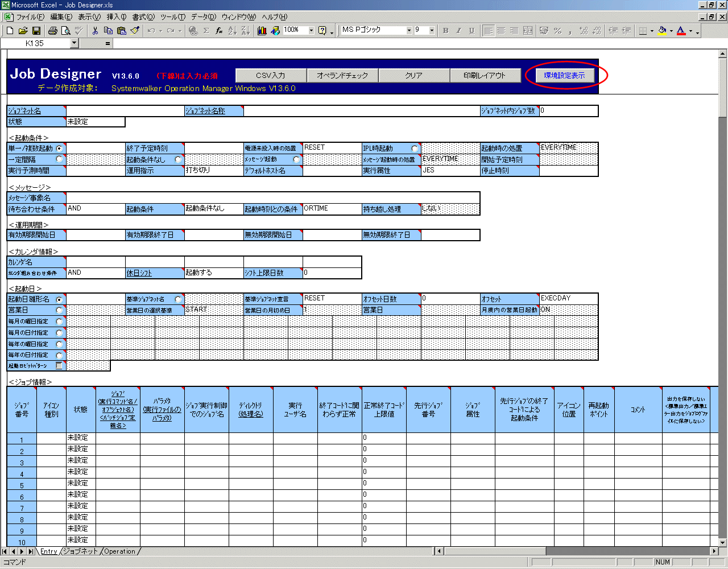Click the オペランドチェック button
This screenshot has width=728, height=569.
point(342,75)
